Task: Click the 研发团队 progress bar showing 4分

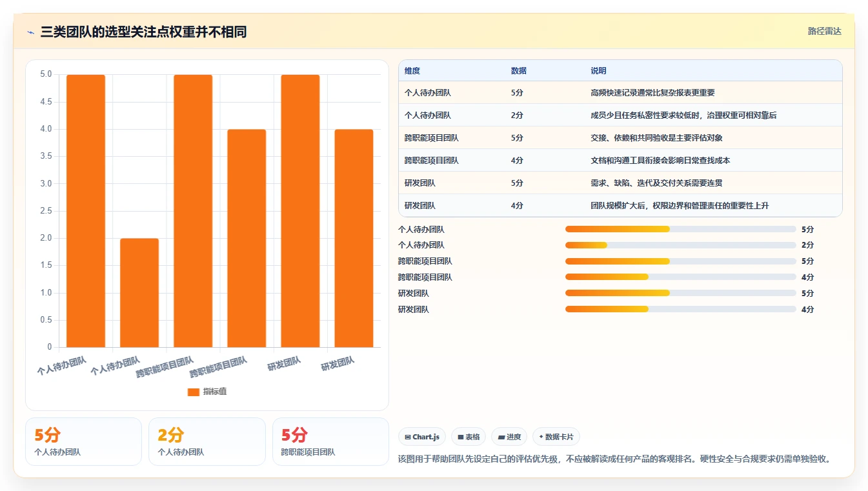Action: [x=681, y=310]
